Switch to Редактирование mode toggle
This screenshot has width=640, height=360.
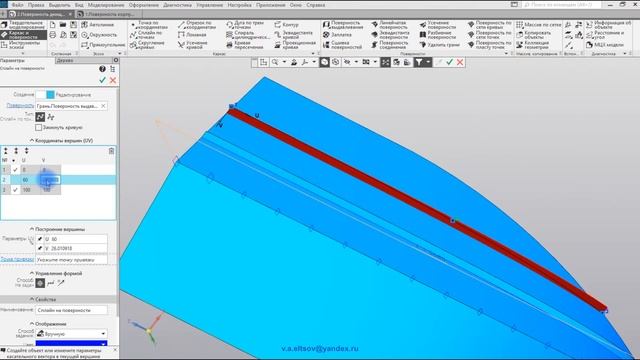pos(50,95)
